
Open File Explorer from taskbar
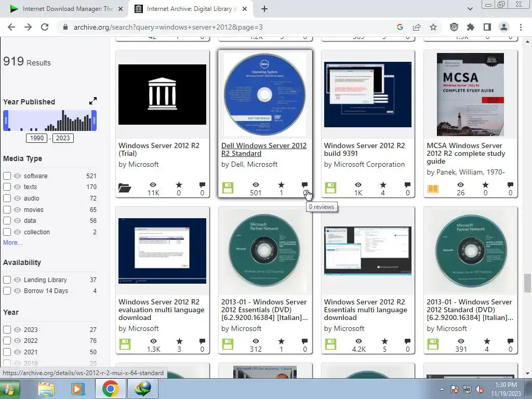coord(46,389)
